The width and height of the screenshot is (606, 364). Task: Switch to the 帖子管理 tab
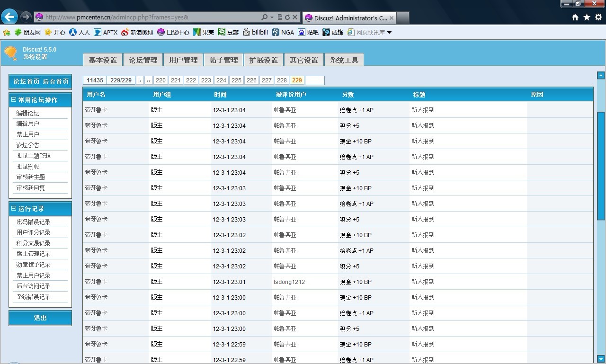223,60
